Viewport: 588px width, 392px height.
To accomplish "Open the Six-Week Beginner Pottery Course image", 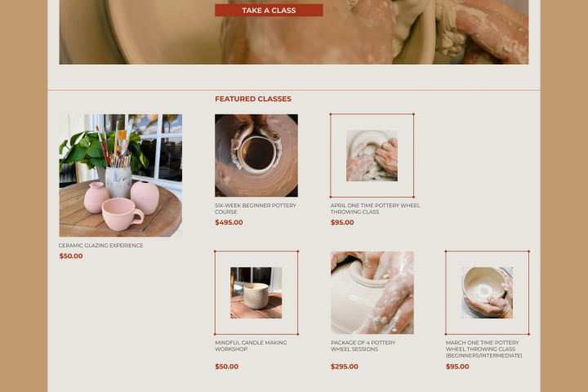I will (256, 155).
